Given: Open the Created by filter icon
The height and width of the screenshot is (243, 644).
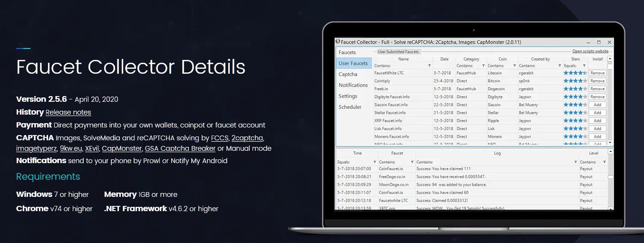Looking at the screenshot, I should [560, 66].
